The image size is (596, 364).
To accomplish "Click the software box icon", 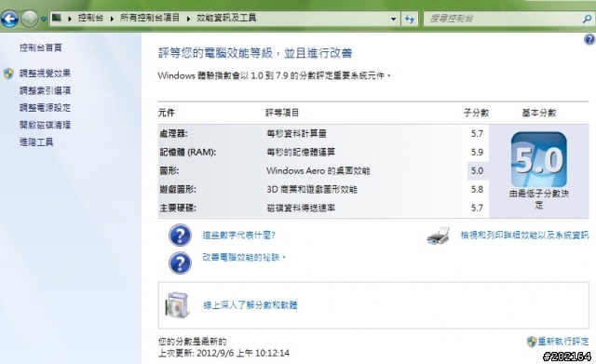I will (x=177, y=304).
